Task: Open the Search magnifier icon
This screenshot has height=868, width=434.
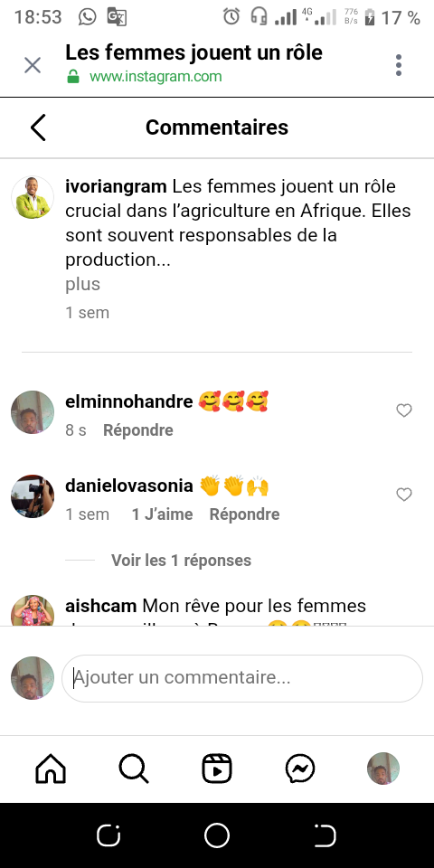Action: (134, 769)
